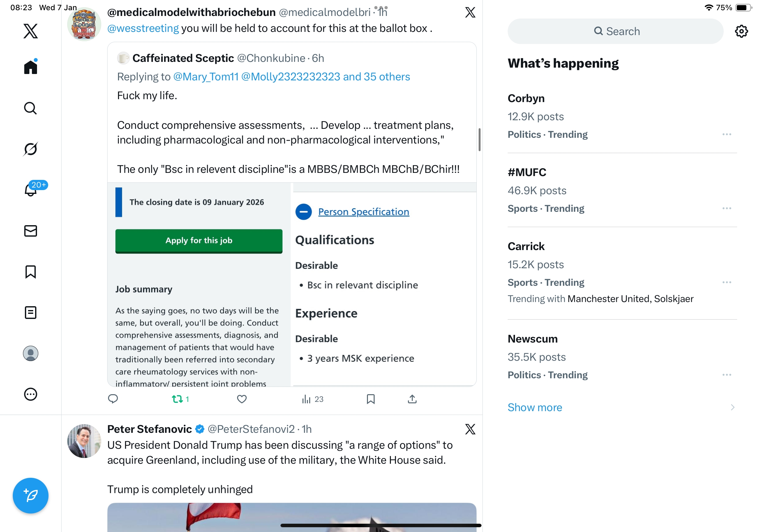Open search settings gear icon
The image size is (762, 532).
pos(741,31)
